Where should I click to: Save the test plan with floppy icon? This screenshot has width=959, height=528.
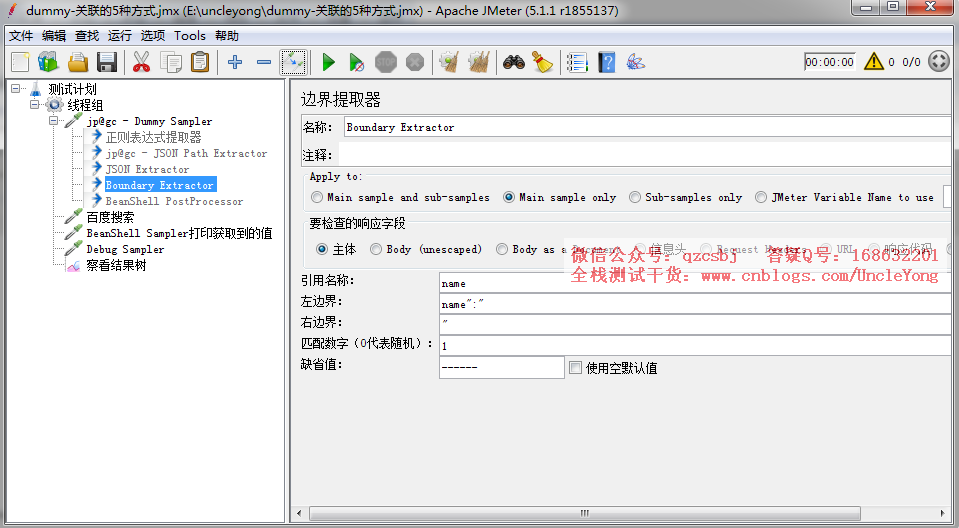pyautogui.click(x=107, y=62)
